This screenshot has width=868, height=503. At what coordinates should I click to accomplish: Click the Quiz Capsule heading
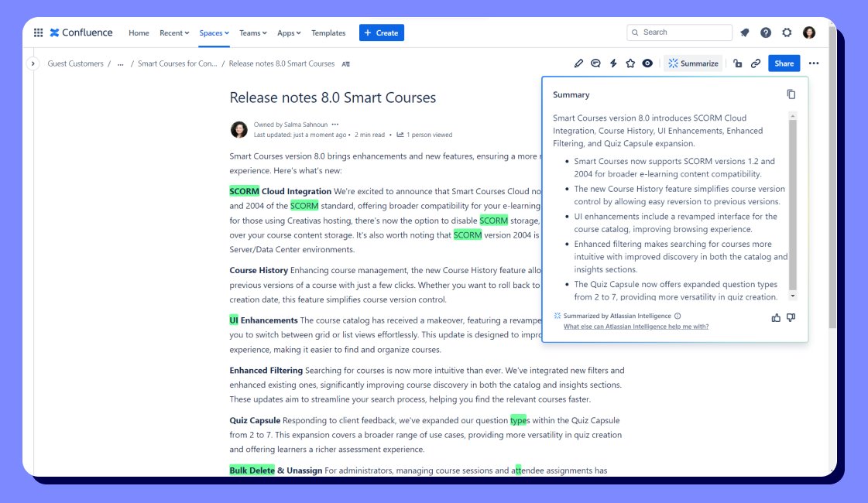tap(255, 420)
